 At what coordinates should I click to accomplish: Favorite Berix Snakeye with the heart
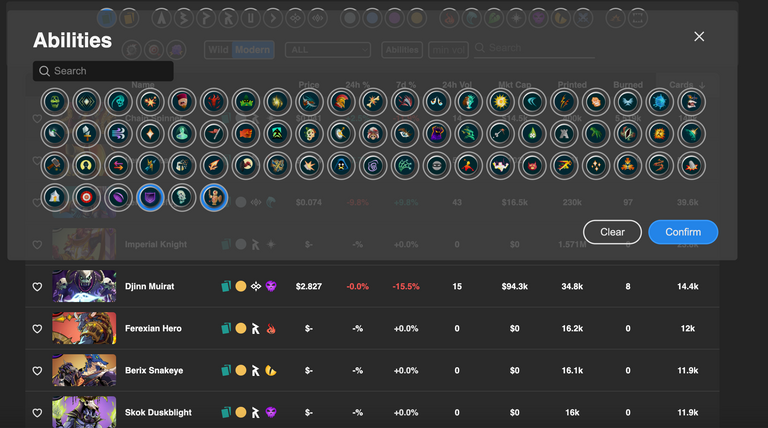(37, 371)
